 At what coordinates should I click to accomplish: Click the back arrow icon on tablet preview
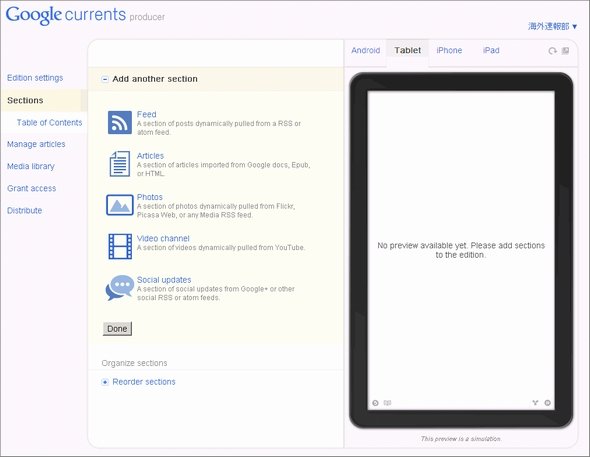375,403
